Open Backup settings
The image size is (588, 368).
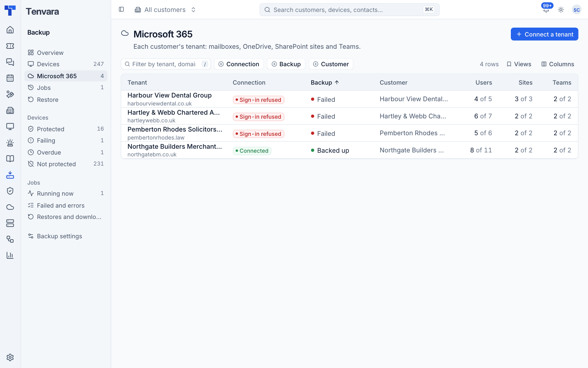66,236
